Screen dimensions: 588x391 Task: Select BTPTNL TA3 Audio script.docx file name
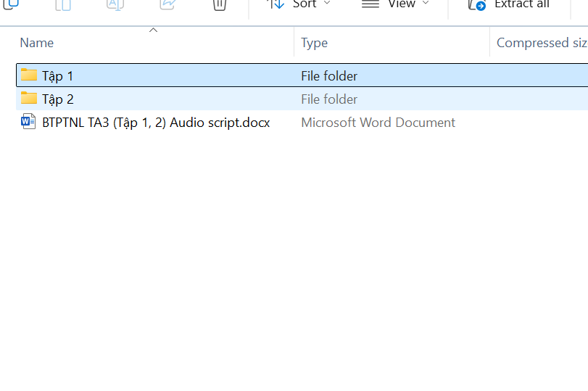156,123
